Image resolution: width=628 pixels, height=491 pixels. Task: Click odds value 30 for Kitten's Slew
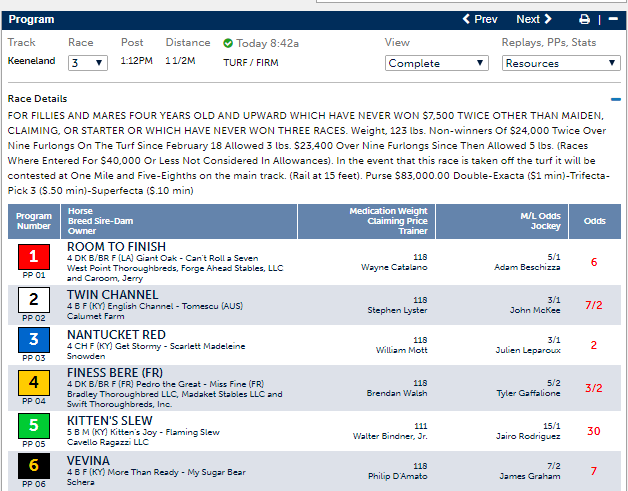(x=594, y=431)
